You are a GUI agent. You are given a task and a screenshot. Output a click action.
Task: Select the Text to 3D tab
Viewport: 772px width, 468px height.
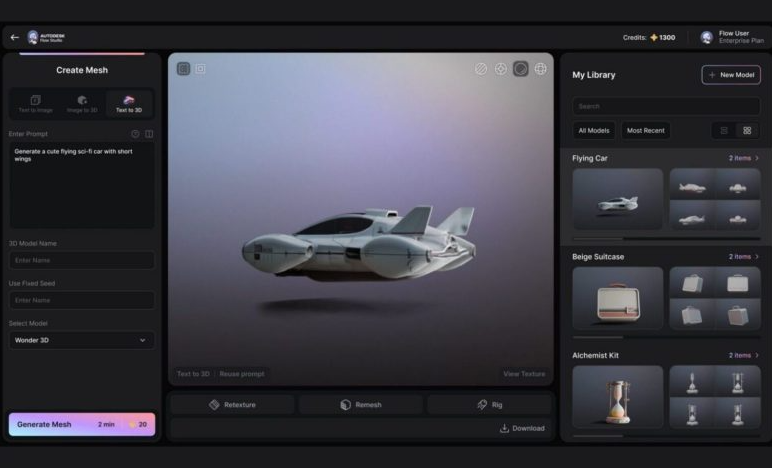(x=129, y=104)
